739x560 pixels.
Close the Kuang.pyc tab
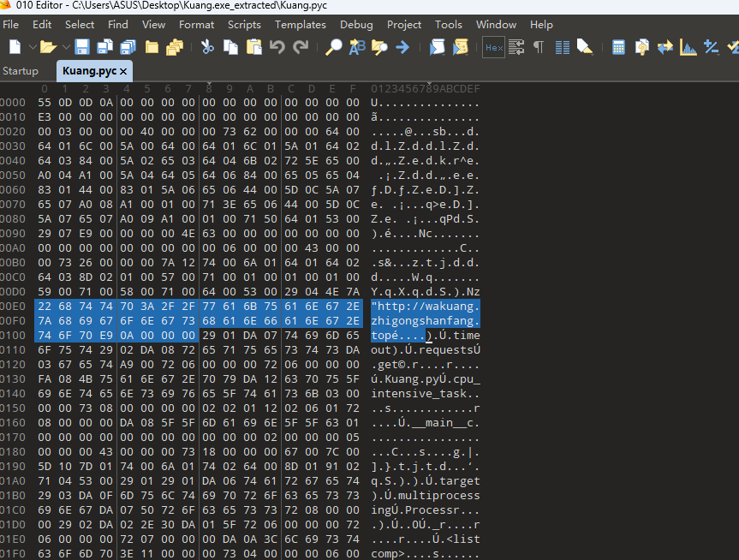click(x=123, y=71)
